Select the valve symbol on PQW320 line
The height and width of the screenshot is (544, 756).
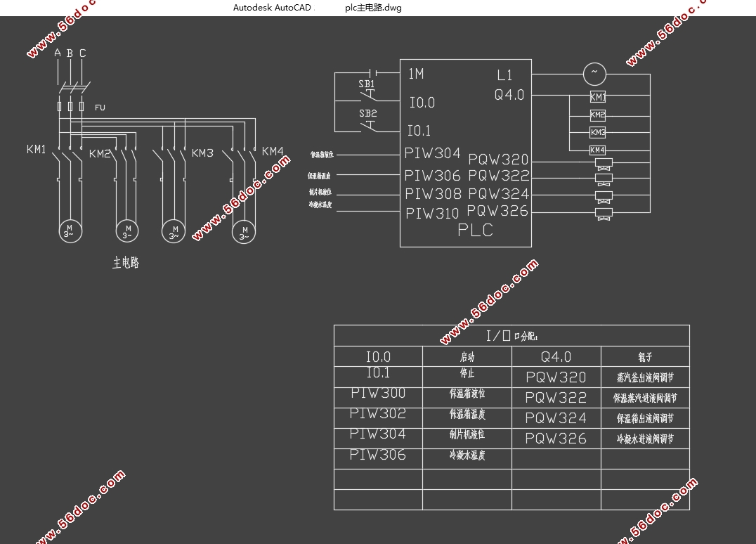[604, 164]
